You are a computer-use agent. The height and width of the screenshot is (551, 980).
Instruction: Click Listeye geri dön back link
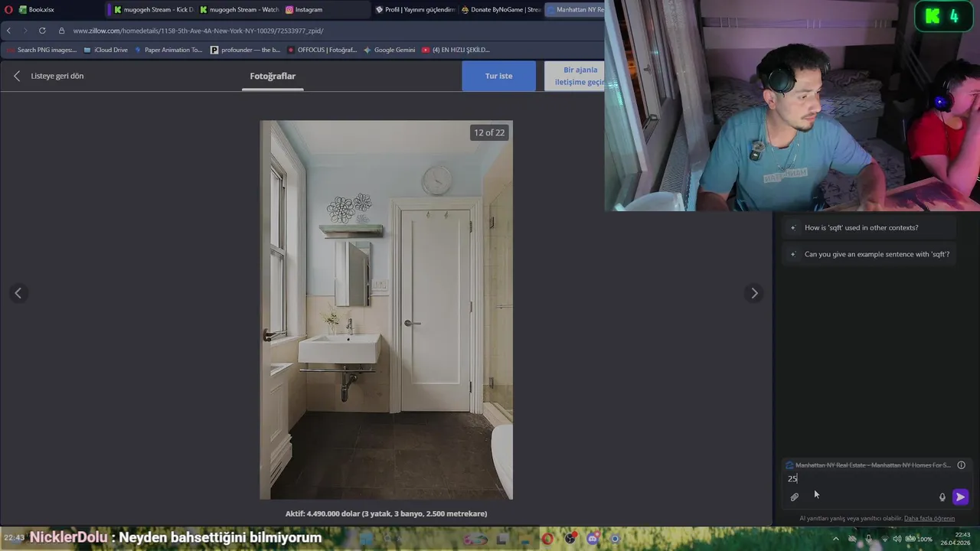[49, 76]
